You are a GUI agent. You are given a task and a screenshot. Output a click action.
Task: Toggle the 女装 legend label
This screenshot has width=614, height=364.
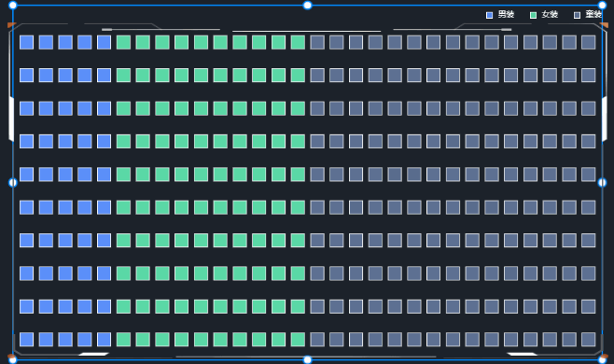550,15
